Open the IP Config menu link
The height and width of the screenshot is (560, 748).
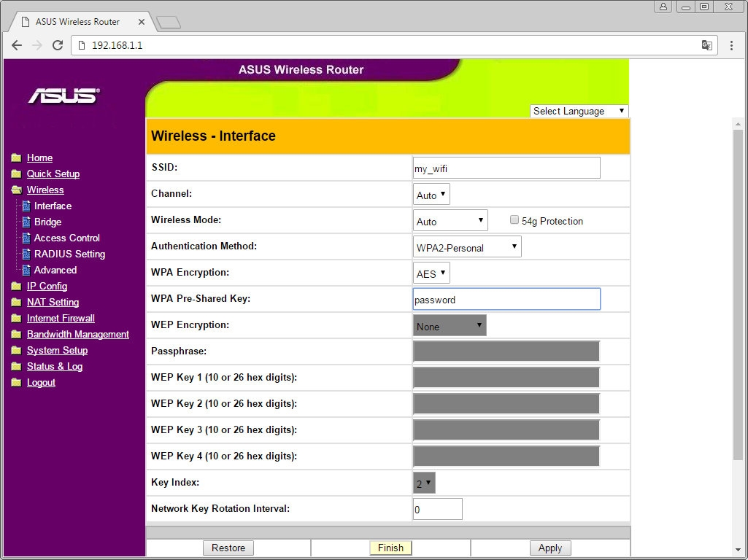click(47, 286)
